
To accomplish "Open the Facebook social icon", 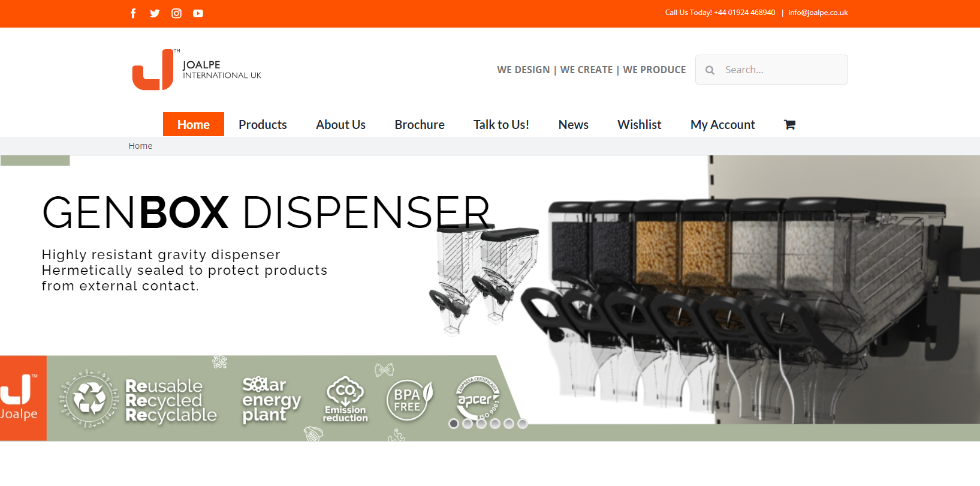I will coord(133,13).
